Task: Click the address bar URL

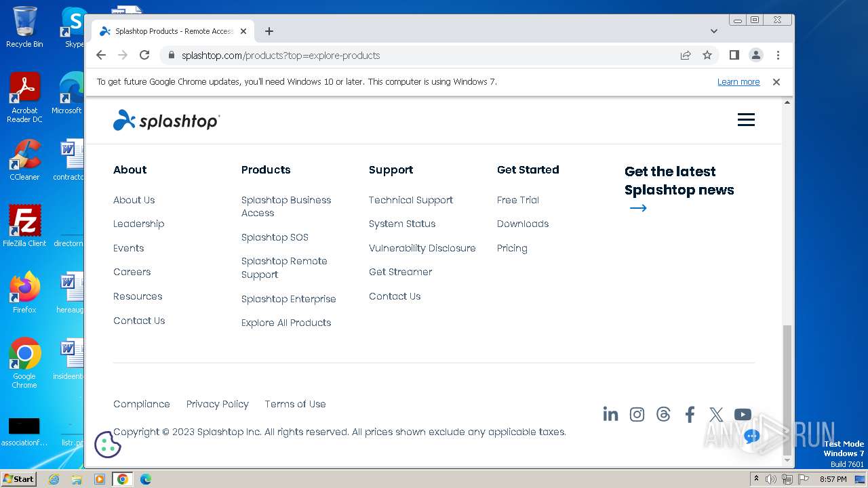Action: 281,56
